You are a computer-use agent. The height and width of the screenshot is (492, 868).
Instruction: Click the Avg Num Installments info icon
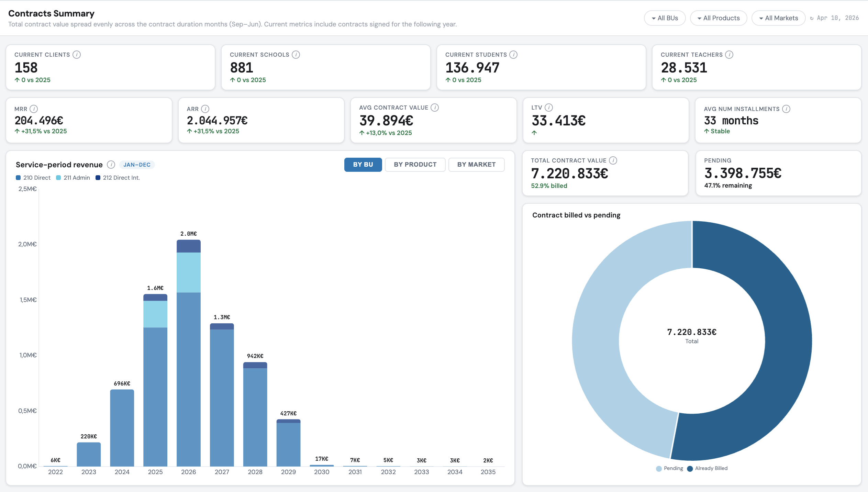[787, 109]
